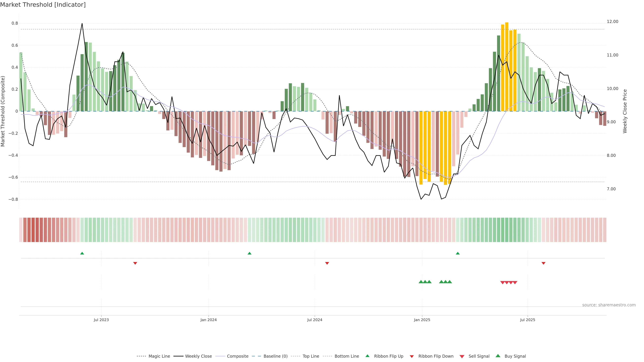Select the first green ribbon flip up marker before Jul 2023
The height and width of the screenshot is (362, 644).
point(82,253)
